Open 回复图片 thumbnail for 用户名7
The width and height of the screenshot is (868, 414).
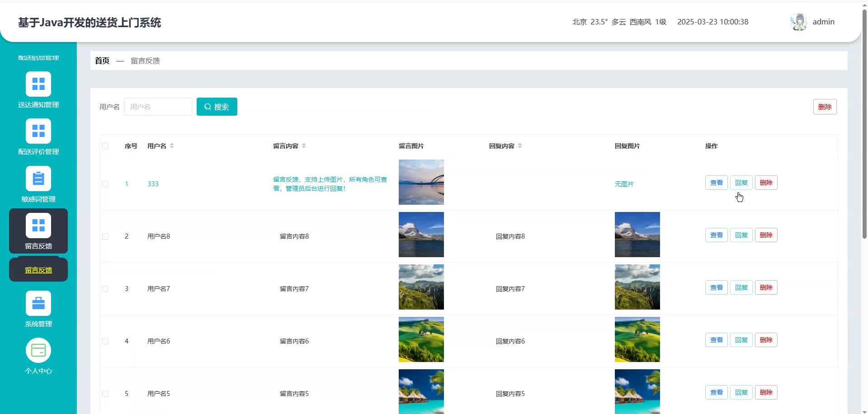point(637,287)
